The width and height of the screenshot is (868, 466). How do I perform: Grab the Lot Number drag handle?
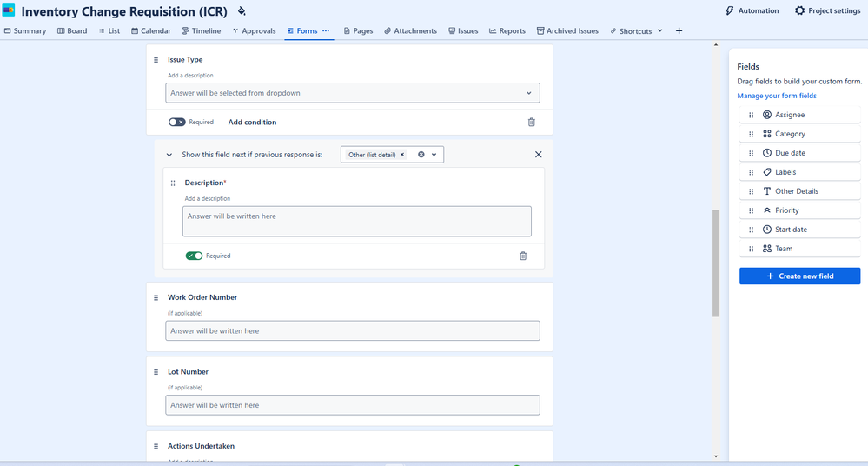[156, 372]
